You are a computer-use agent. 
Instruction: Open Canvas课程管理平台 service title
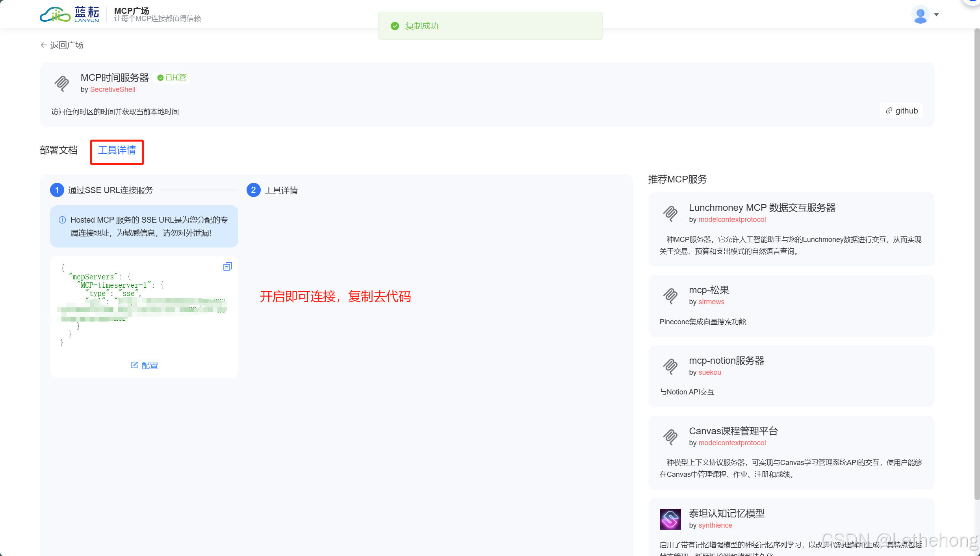(x=733, y=431)
